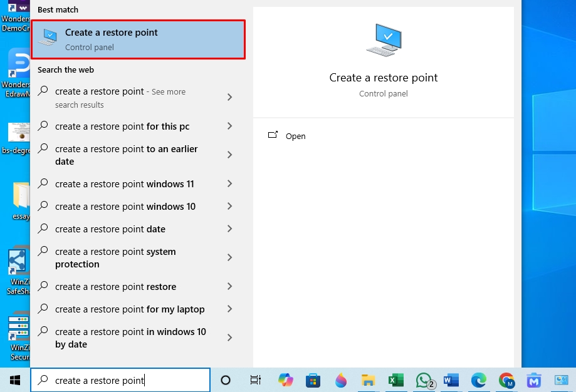Open Google Chrome on taskbar
The width and height of the screenshot is (576, 392).
click(x=506, y=380)
